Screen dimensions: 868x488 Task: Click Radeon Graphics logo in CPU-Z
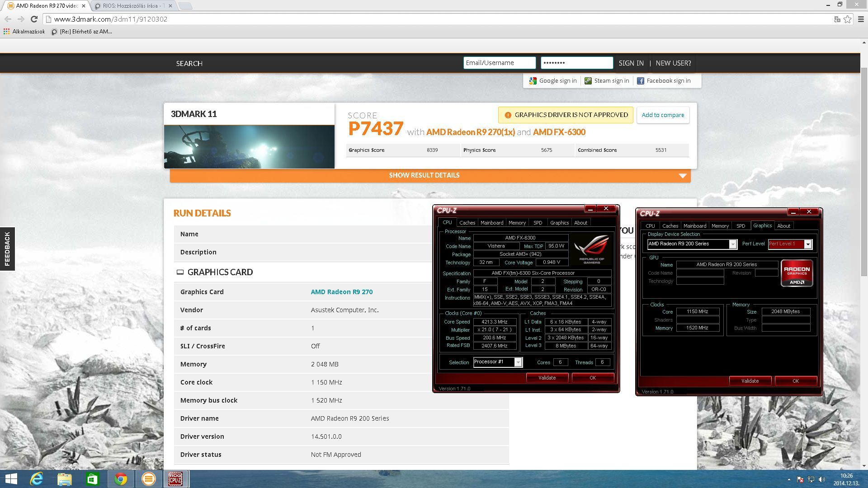[797, 273]
